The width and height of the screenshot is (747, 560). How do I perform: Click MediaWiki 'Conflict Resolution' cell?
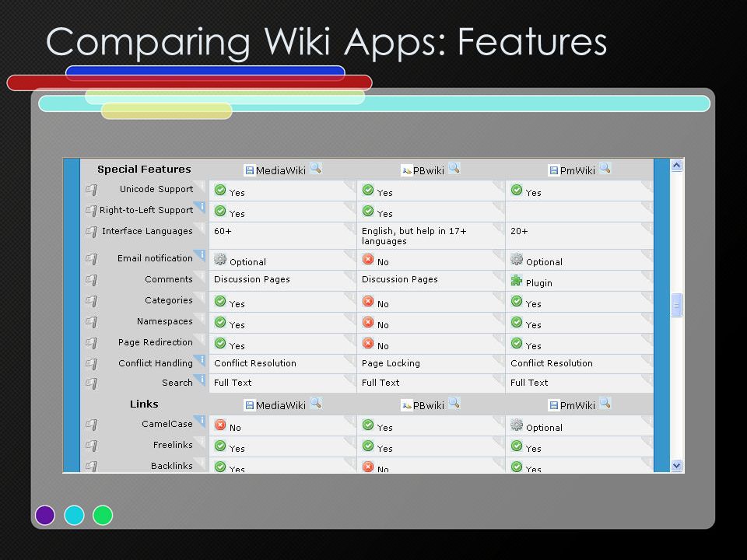pos(282,364)
